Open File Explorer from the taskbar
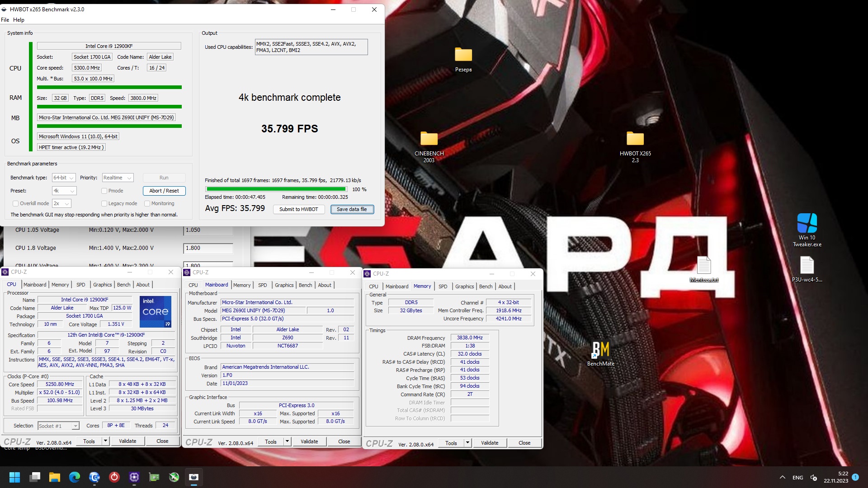This screenshot has width=868, height=488. pos(55,477)
